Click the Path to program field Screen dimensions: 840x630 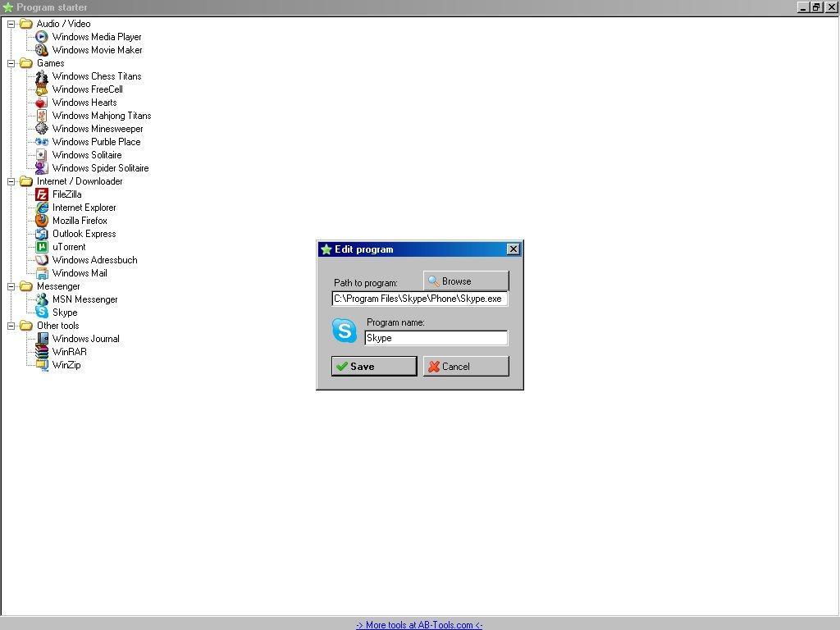point(419,299)
